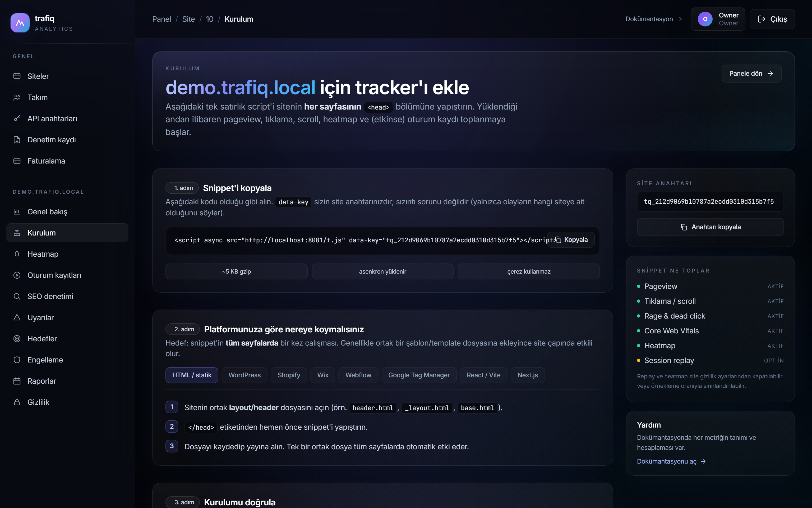Image resolution: width=812 pixels, height=508 pixels.
Task: Select the React / Vite tab
Action: coord(483,375)
